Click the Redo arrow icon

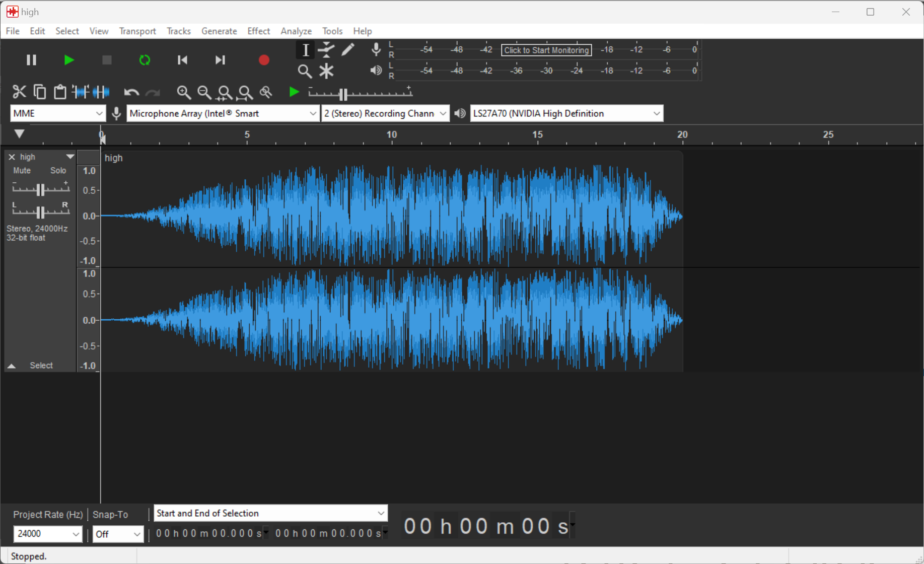tap(153, 92)
